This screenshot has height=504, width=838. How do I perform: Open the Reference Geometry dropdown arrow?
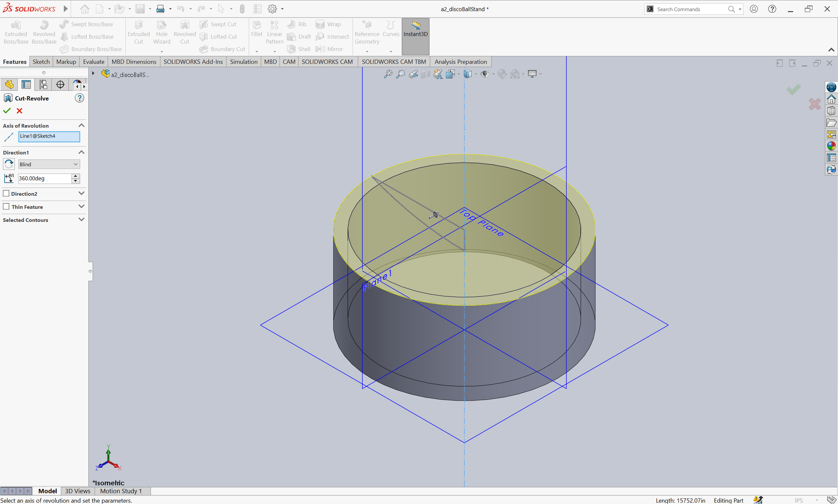tap(367, 52)
